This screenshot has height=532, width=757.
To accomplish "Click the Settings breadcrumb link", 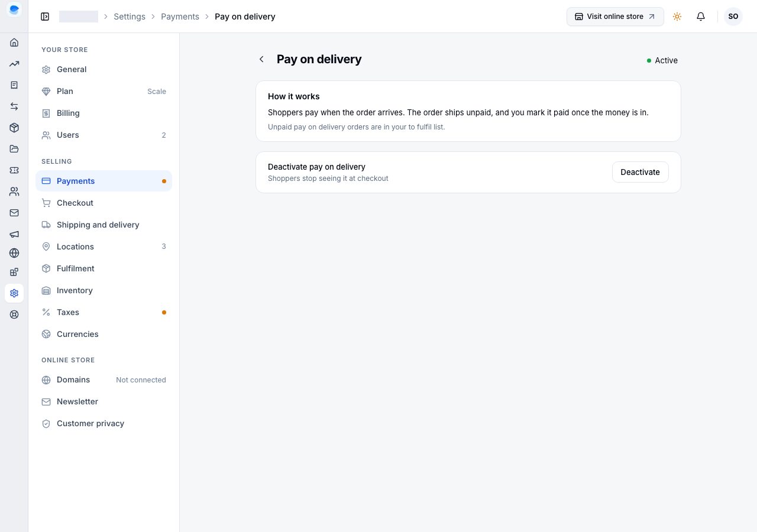I will (130, 17).
